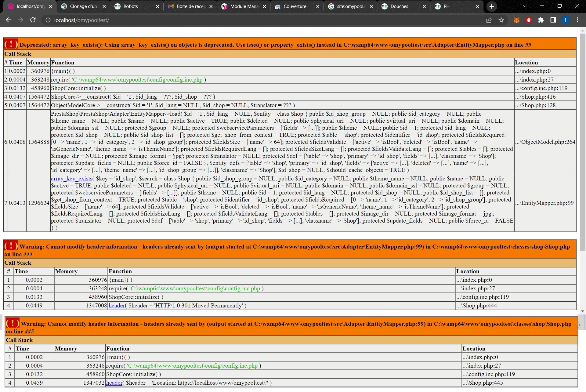Click memory value 1347032

(94, 383)
